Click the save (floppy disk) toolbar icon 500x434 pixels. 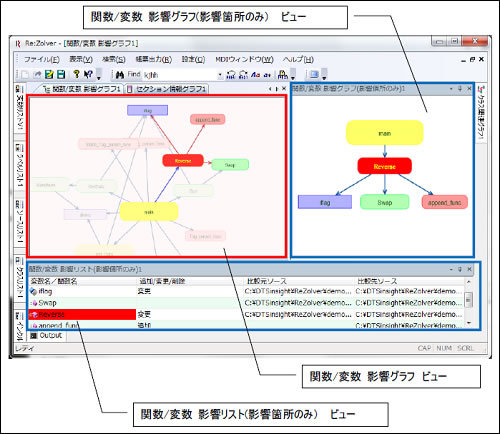pos(61,74)
